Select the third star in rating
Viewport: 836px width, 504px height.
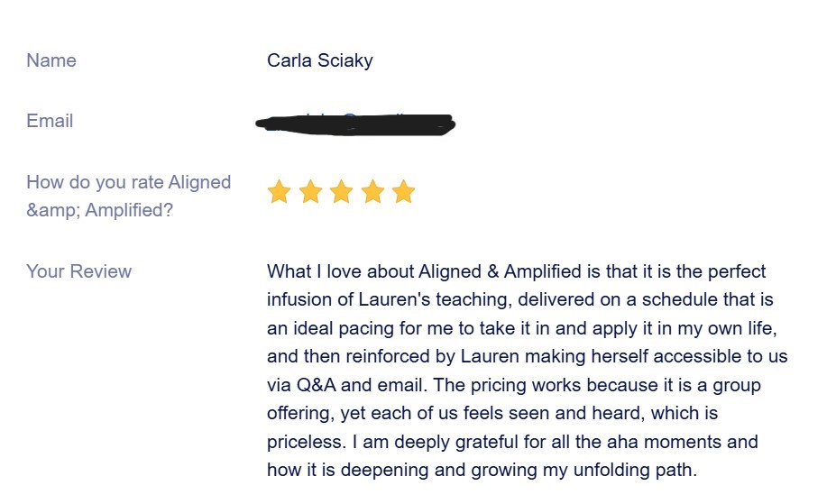tap(341, 191)
